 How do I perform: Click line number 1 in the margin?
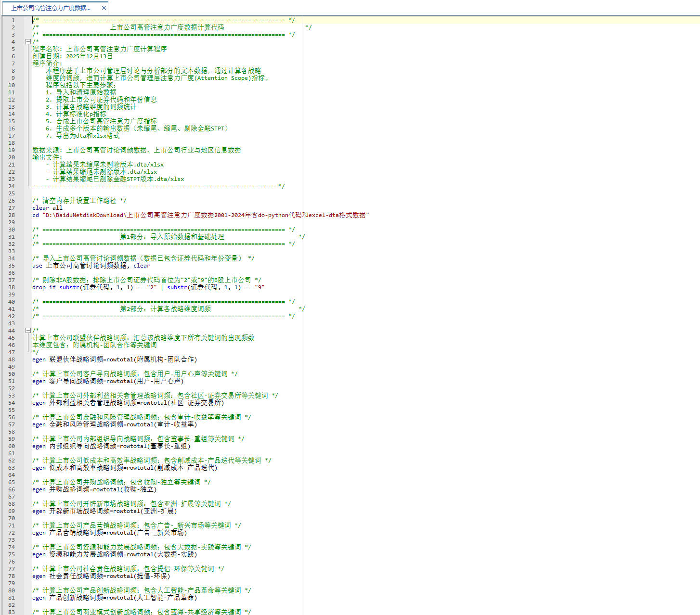click(x=13, y=20)
